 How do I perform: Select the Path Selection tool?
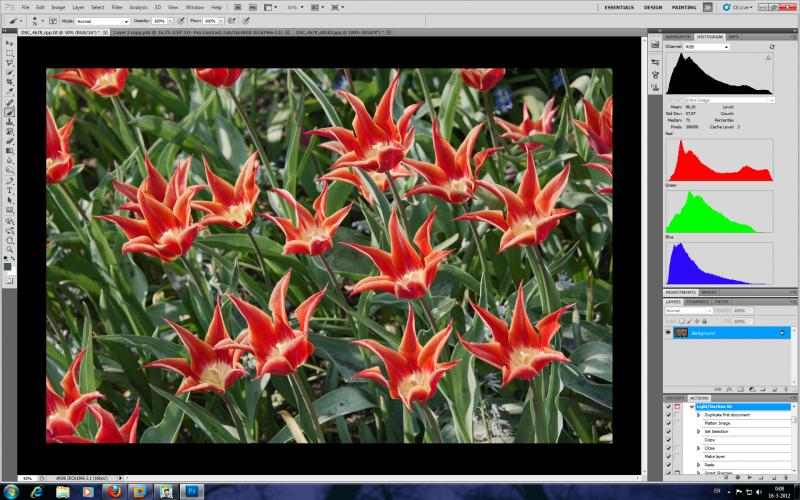tap(9, 199)
